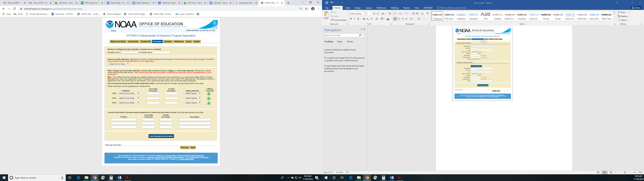Open the Insert ribbon tab

click(347, 8)
